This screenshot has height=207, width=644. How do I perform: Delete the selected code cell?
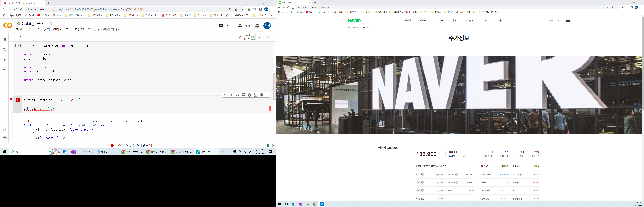[262, 95]
